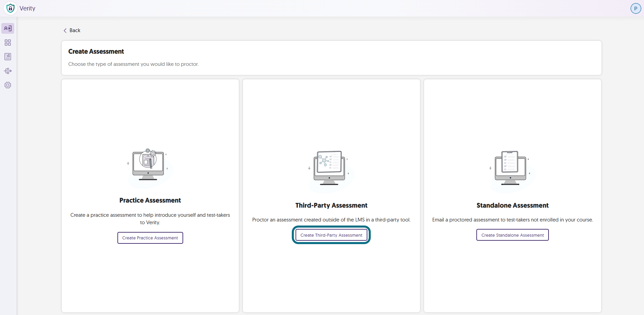Open the user profile avatar P
The image size is (644, 315).
[636, 8]
